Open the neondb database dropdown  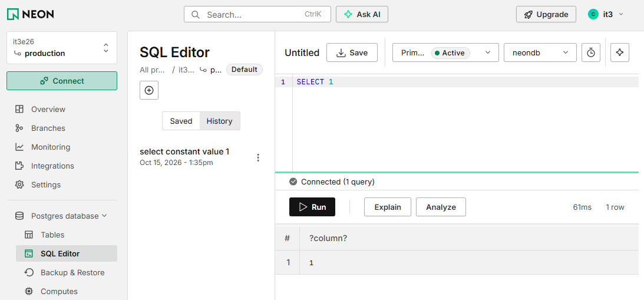[540, 52]
